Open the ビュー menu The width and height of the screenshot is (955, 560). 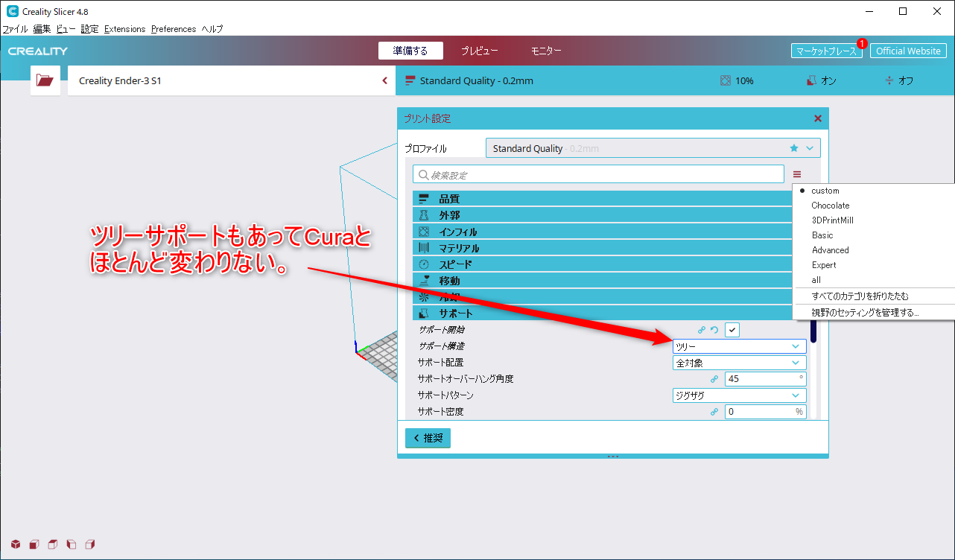pyautogui.click(x=66, y=29)
